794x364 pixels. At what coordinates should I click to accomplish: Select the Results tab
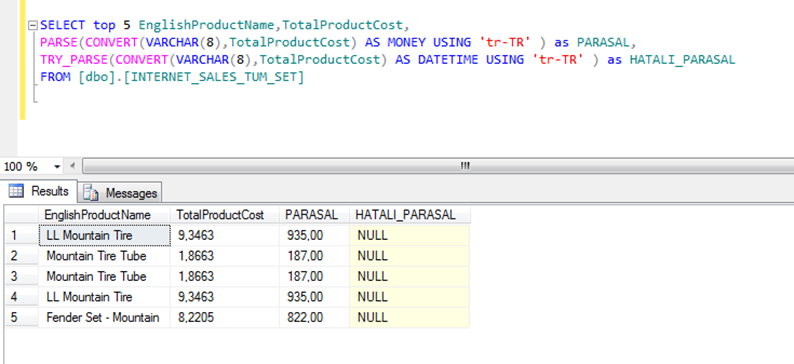click(39, 191)
